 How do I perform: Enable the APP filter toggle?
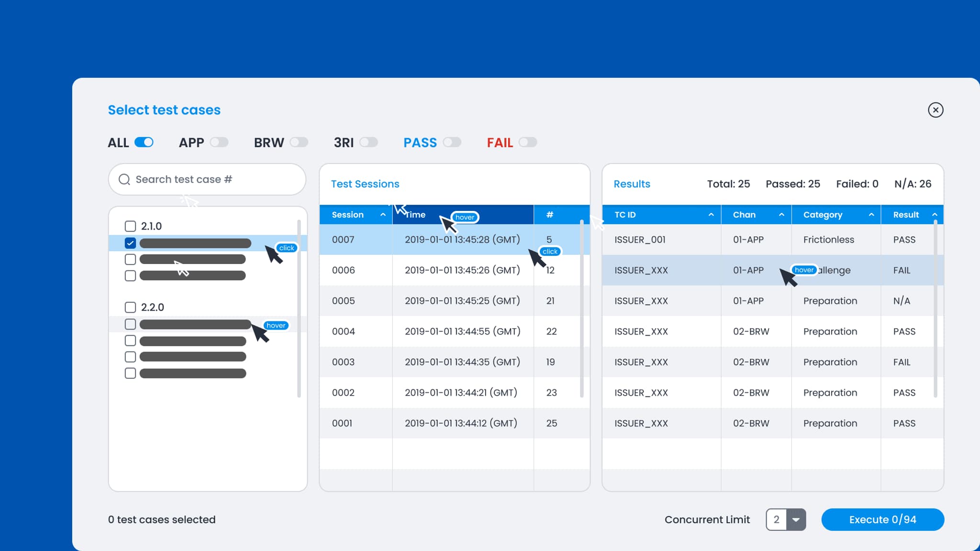click(219, 143)
